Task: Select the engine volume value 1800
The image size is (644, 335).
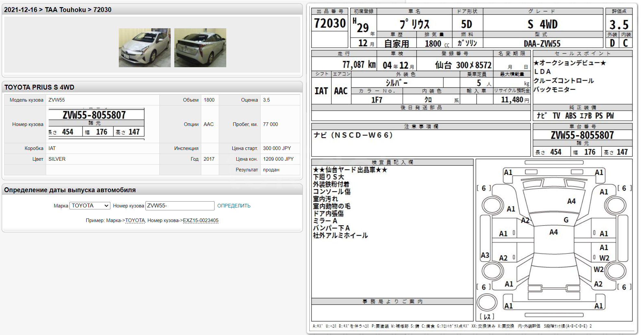Action: click(x=209, y=100)
